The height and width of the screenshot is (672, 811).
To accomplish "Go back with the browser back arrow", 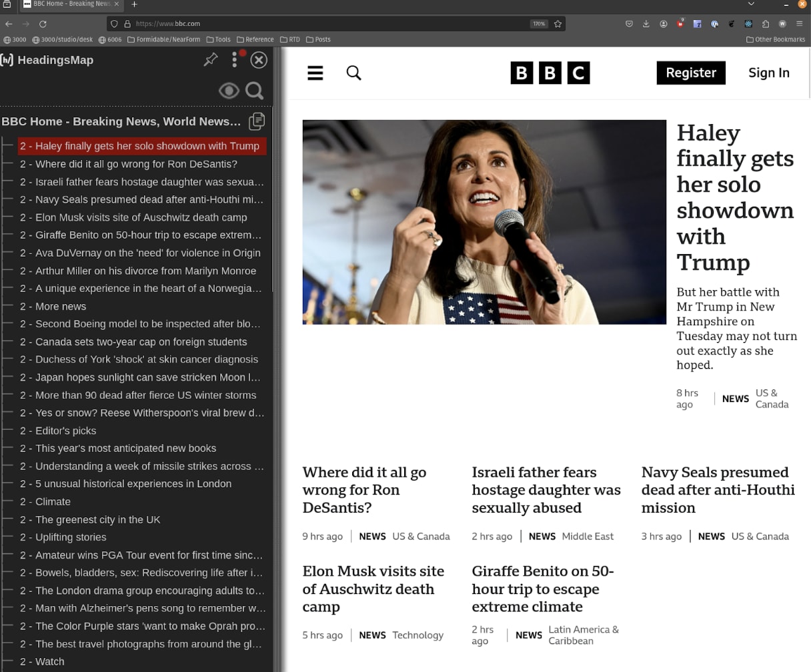I will click(9, 23).
